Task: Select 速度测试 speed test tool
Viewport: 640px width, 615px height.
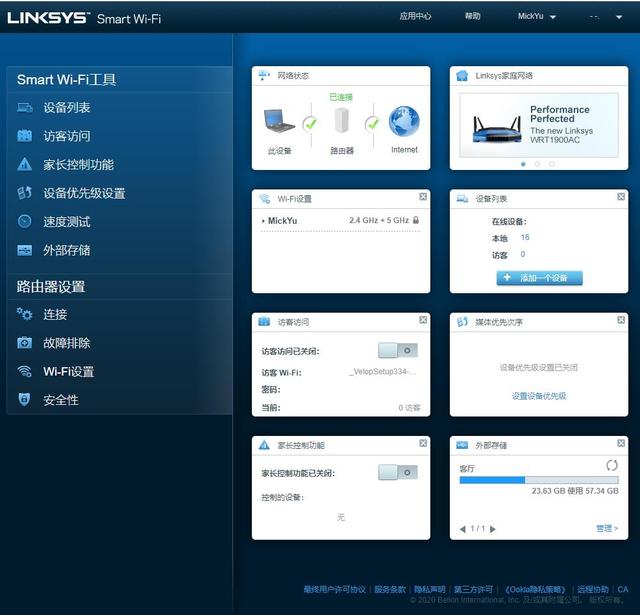Action: coord(67,222)
